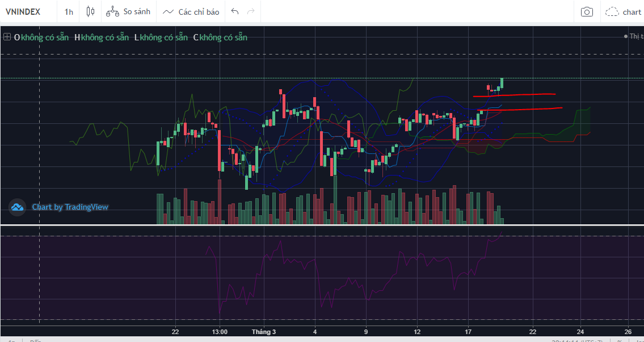Click the L không có sẵn low value
This screenshot has height=342, width=644.
click(x=161, y=37)
